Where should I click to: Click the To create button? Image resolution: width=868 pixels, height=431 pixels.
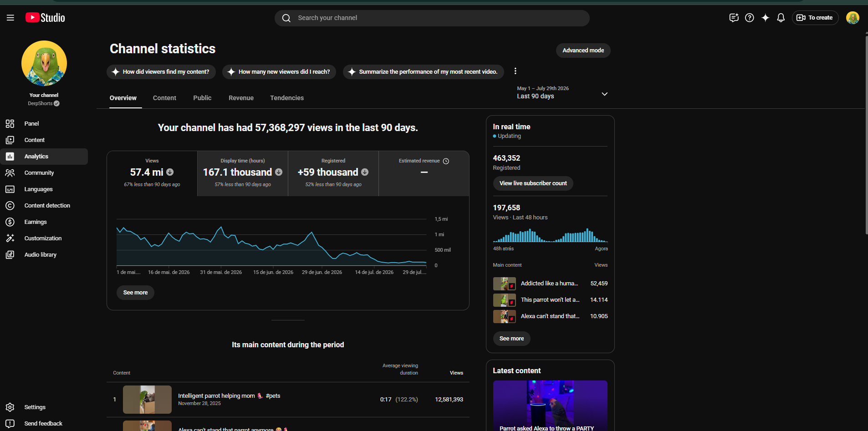coord(815,18)
